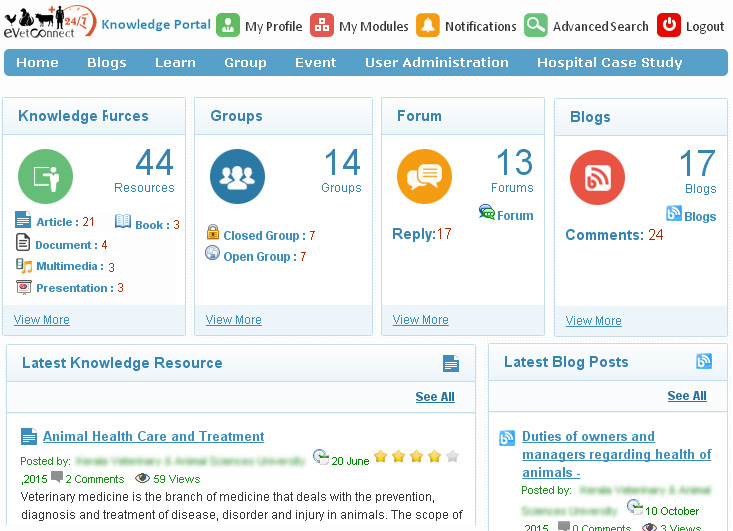Screen dimensions: 733x531
Task: Open the Blogs menu item in the nav bar
Action: [107, 63]
